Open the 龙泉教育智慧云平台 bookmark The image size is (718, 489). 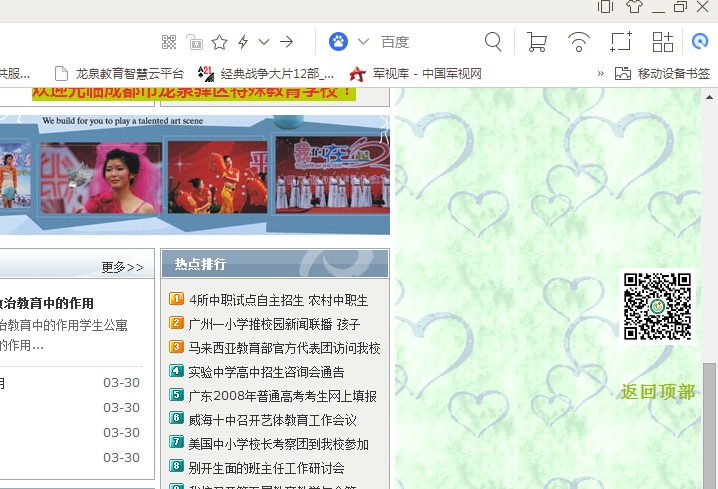(120, 73)
